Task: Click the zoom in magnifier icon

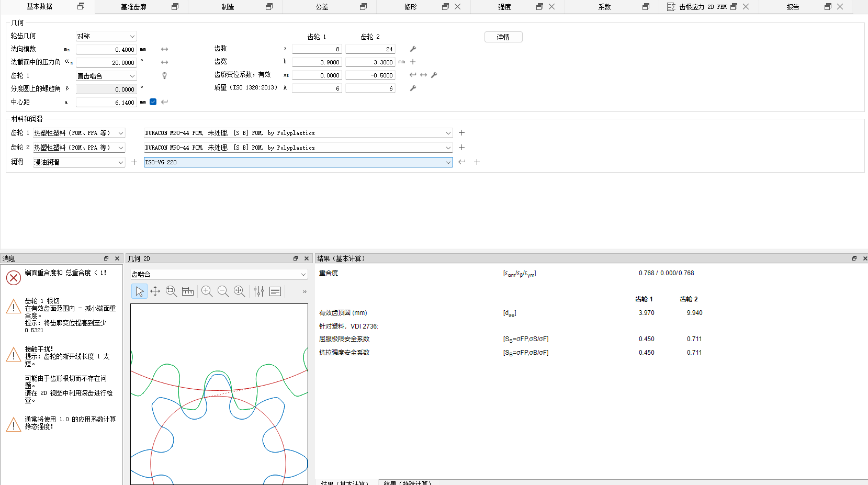Action: (x=207, y=291)
